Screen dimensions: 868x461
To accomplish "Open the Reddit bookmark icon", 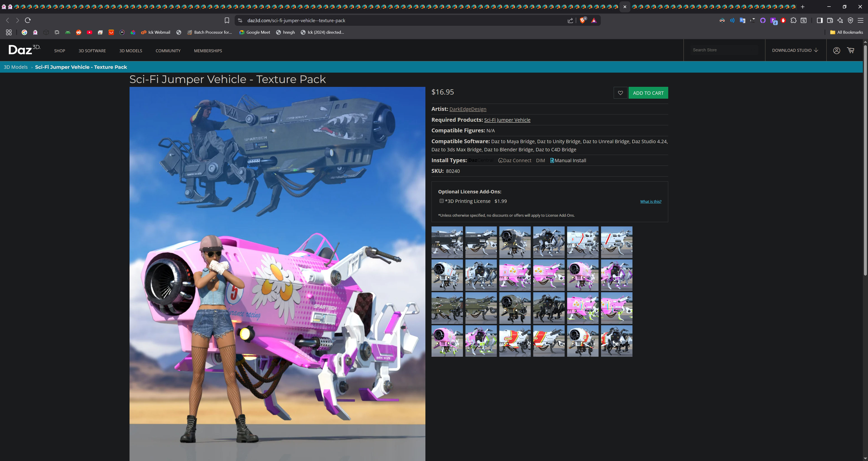I will (78, 32).
